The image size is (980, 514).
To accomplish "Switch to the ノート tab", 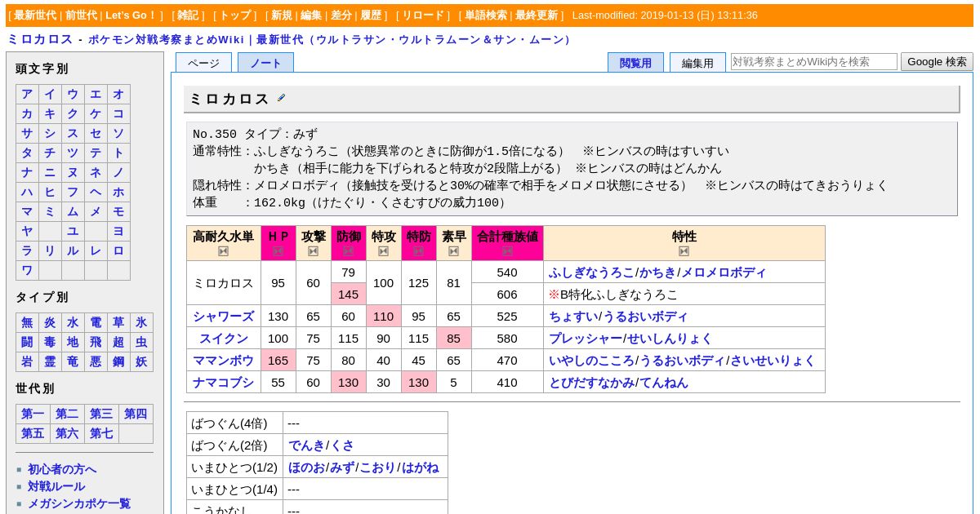I will pos(265,63).
